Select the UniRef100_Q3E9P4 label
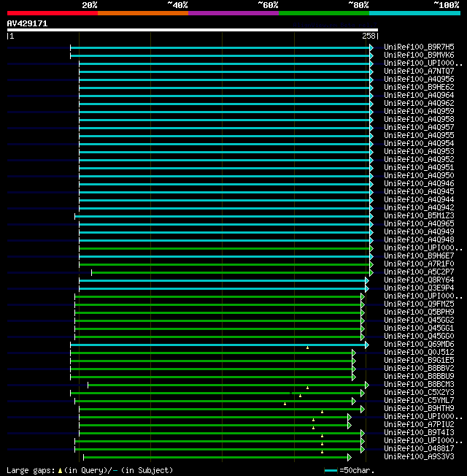This screenshot has height=476, width=467. coord(419,288)
